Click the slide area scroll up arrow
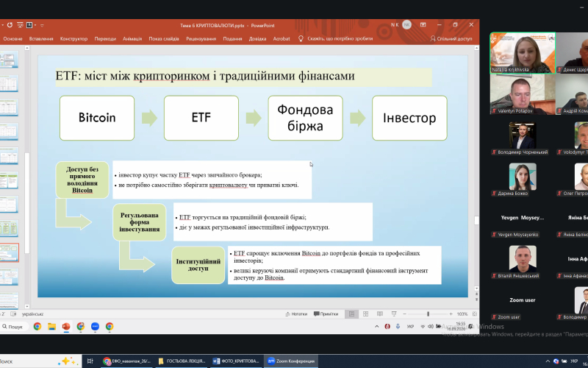This screenshot has height=368, width=588. point(476,48)
